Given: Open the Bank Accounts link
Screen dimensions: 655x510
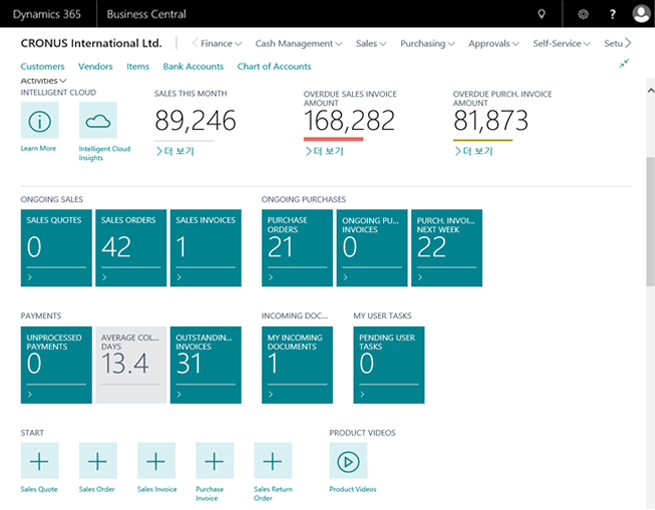Looking at the screenshot, I should (193, 66).
